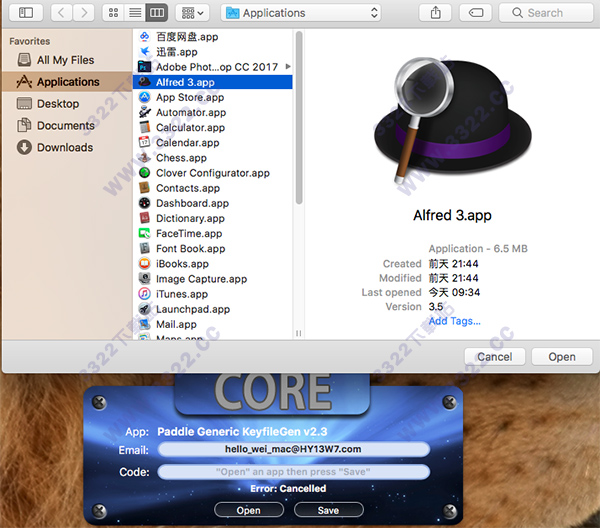Toggle the sidebar visibility button
This screenshot has width=600, height=528.
(25, 13)
